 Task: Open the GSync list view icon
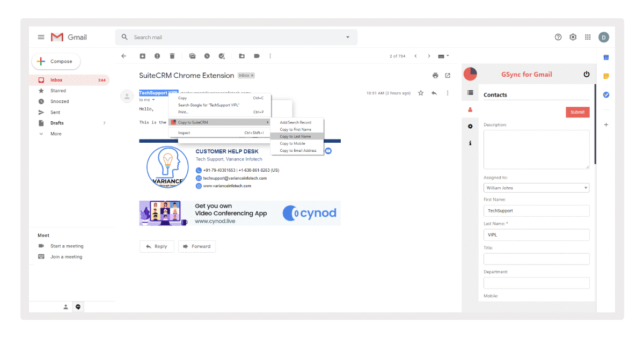pos(470,93)
